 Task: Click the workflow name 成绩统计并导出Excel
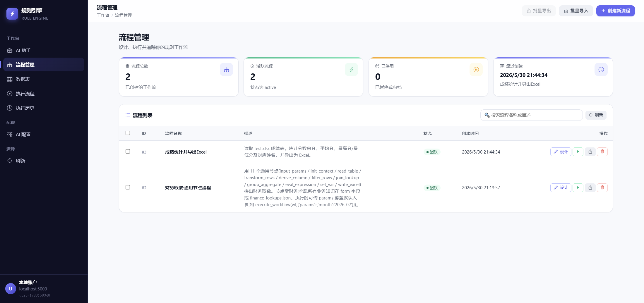point(186,152)
